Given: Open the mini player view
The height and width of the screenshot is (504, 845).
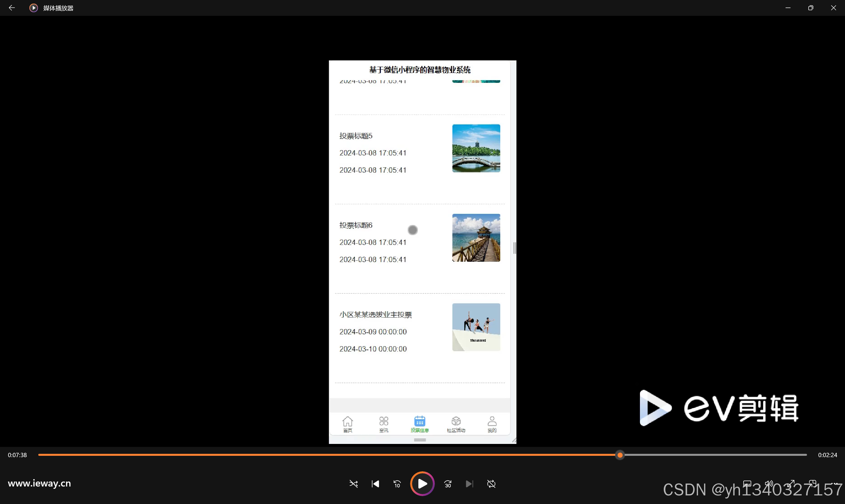Looking at the screenshot, I should click(x=813, y=484).
